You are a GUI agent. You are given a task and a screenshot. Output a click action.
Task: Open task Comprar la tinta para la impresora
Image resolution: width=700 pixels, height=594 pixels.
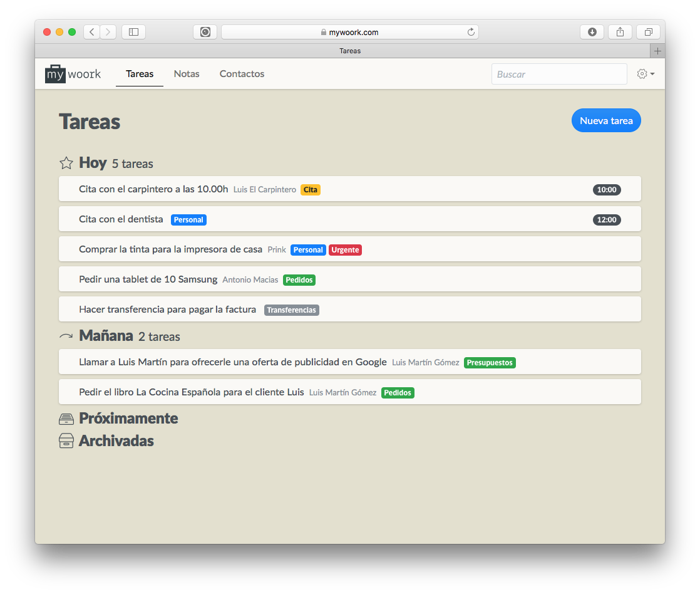(350, 249)
